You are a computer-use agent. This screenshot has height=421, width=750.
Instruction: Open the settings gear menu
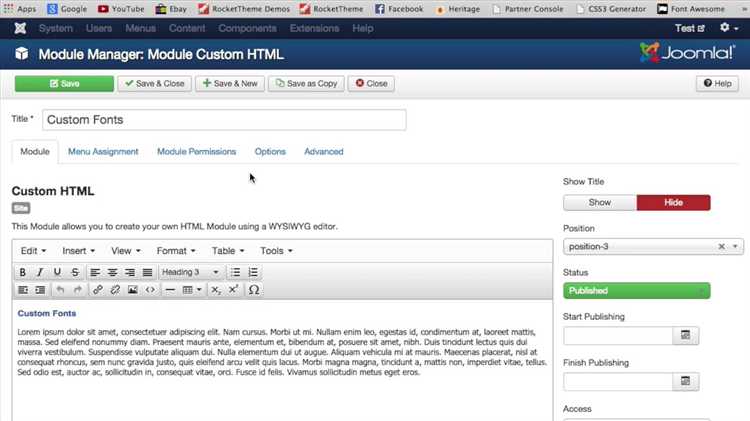point(729,28)
